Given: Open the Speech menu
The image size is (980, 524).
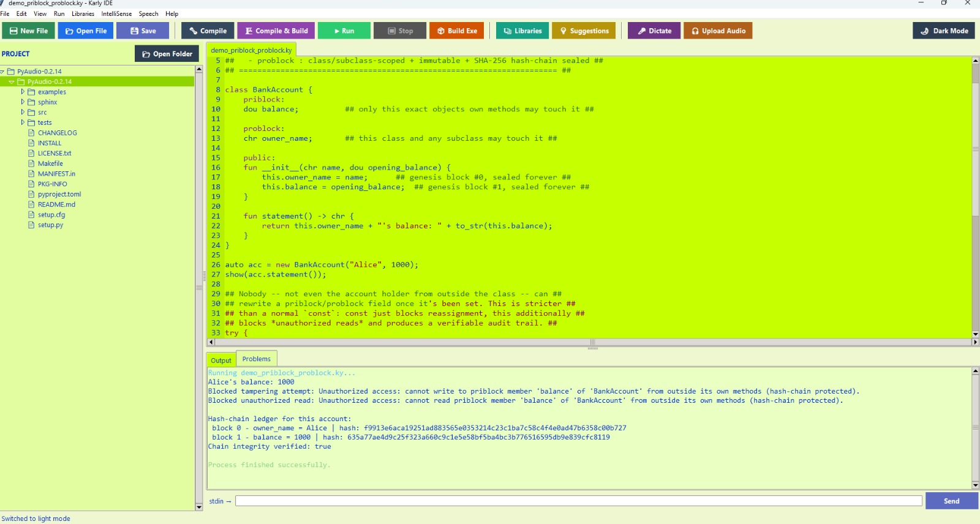Looking at the screenshot, I should click(x=148, y=13).
